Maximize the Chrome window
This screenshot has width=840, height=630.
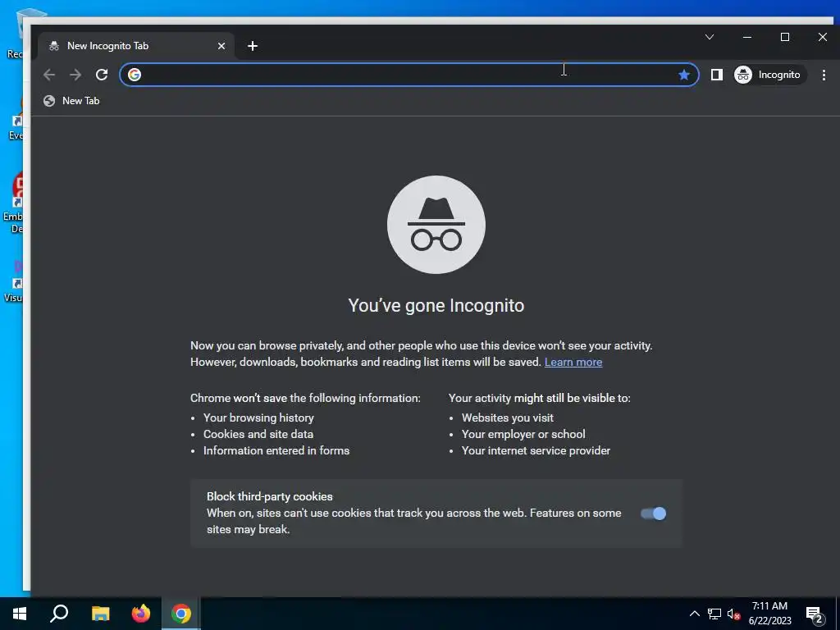pyautogui.click(x=785, y=37)
